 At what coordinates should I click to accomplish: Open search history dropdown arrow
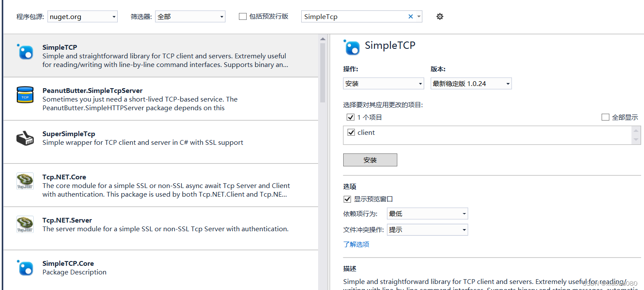click(419, 16)
